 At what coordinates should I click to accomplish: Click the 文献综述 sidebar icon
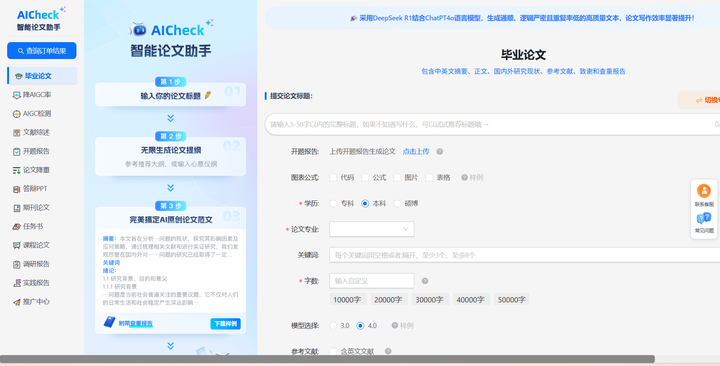(x=17, y=132)
